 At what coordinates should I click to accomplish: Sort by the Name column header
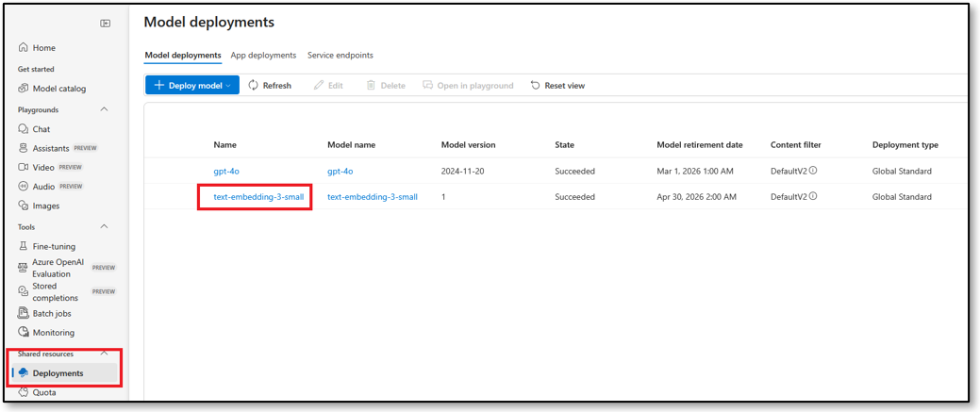coord(225,144)
